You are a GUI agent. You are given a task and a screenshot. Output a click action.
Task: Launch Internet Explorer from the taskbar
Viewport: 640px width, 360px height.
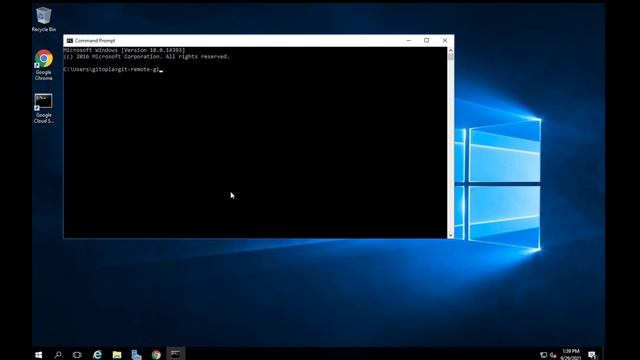pyautogui.click(x=97, y=354)
